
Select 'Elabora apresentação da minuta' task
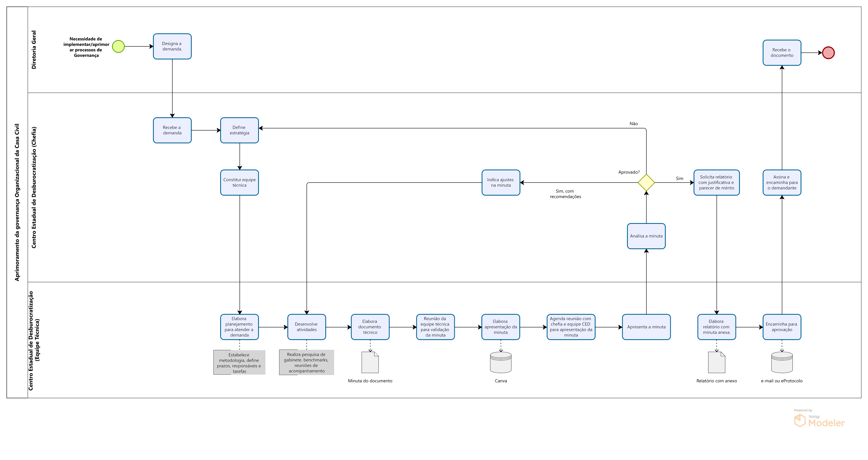pyautogui.click(x=501, y=327)
